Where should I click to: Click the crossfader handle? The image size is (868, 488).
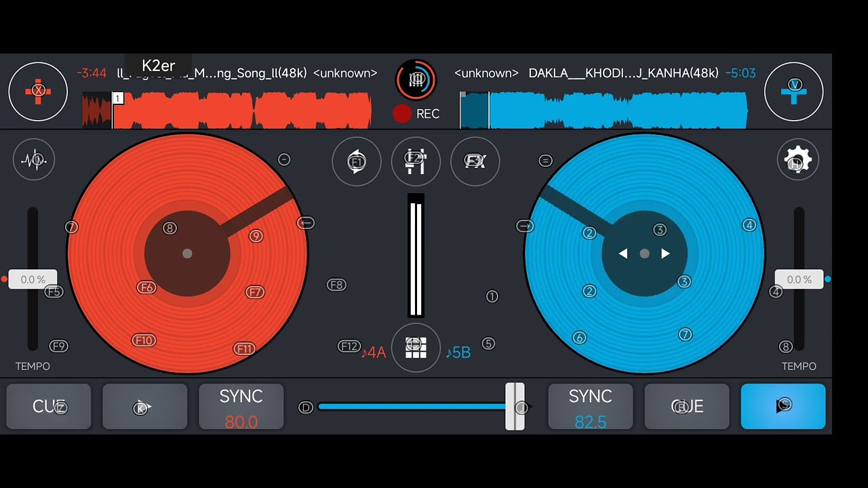click(515, 407)
